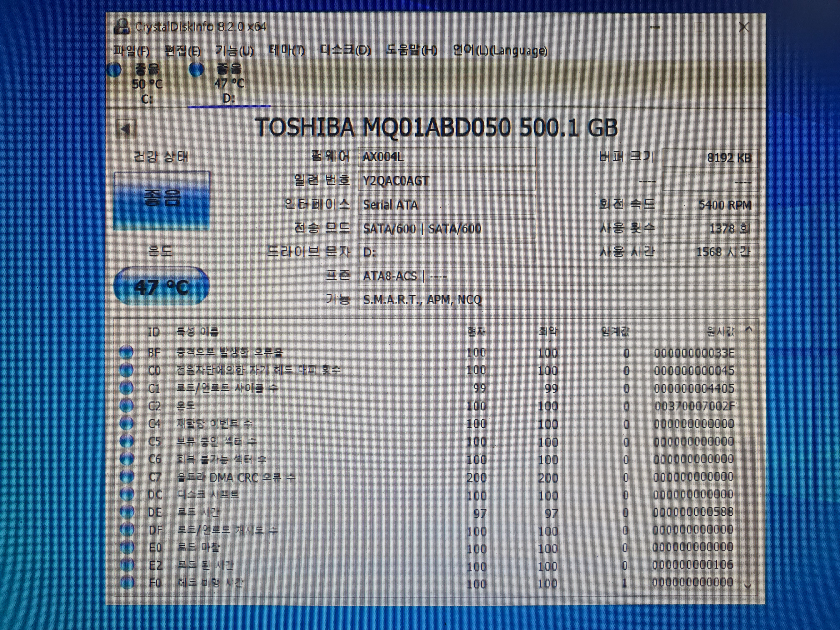Click raw value 000000004405
The height and width of the screenshot is (630, 840).
coord(694,388)
